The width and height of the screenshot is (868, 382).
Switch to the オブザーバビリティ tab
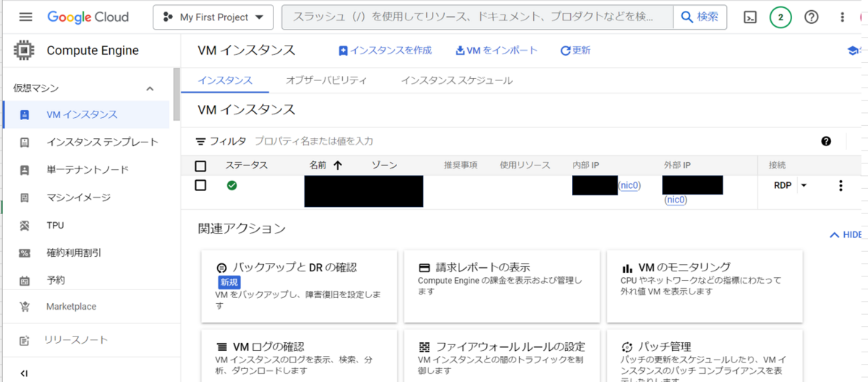326,80
